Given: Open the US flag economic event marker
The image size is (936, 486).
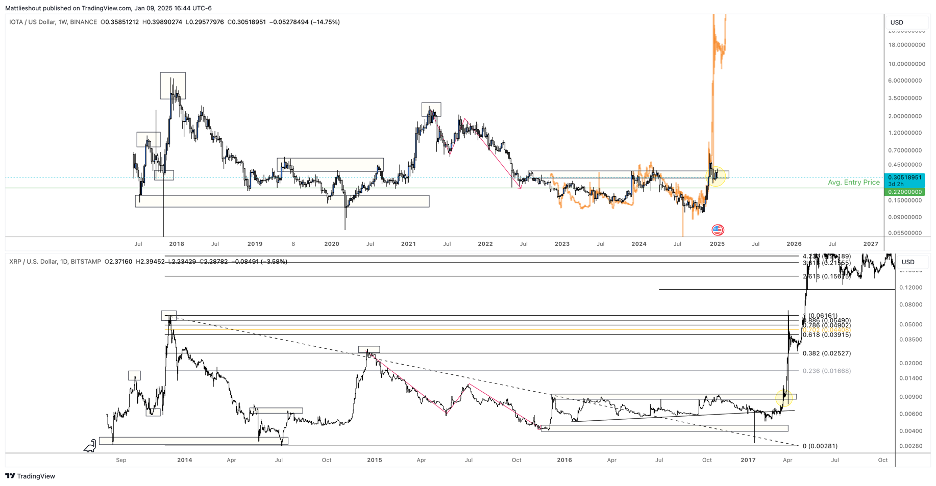Looking at the screenshot, I should (x=718, y=230).
